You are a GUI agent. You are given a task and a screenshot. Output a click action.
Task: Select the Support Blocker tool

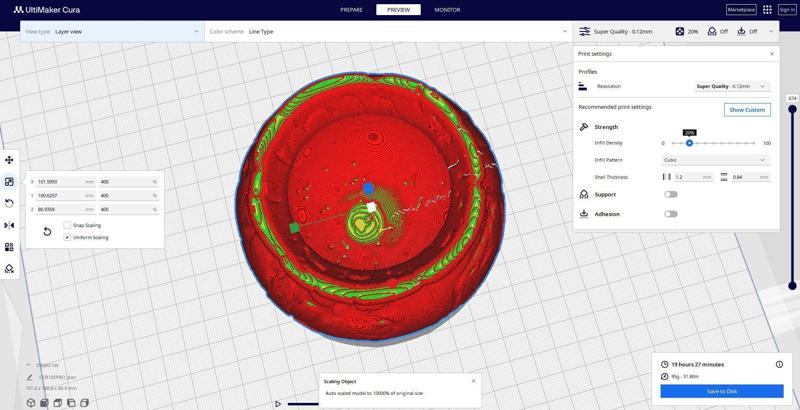[x=9, y=269]
